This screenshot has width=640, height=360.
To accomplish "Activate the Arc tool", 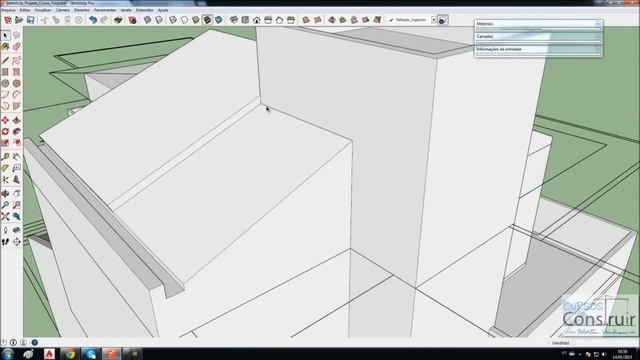I will 5,95.
